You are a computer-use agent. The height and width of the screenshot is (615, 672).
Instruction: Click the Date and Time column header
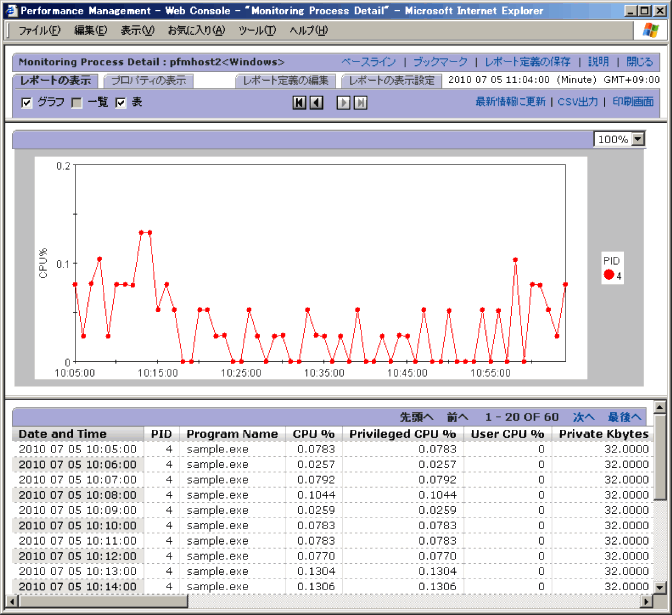point(62,434)
